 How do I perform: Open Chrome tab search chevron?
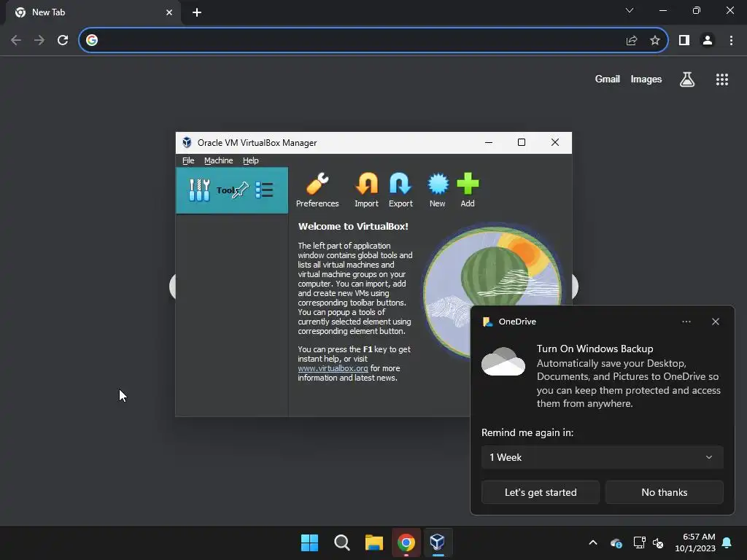(x=630, y=10)
